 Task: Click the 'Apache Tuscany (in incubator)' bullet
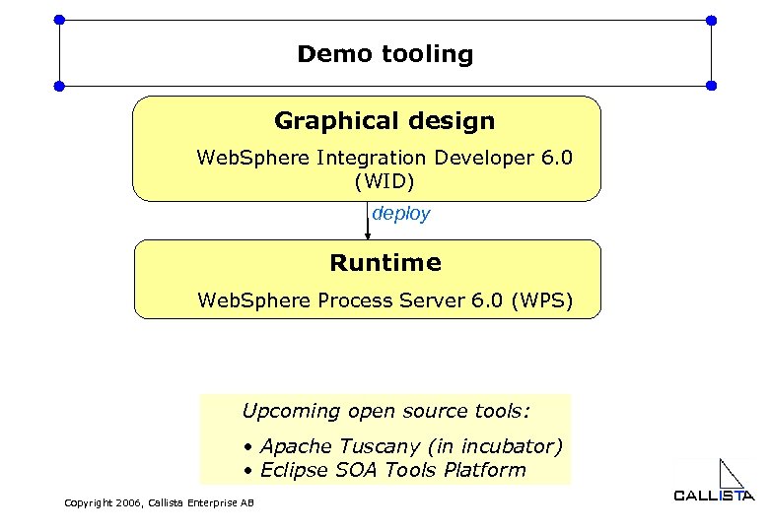(x=403, y=446)
